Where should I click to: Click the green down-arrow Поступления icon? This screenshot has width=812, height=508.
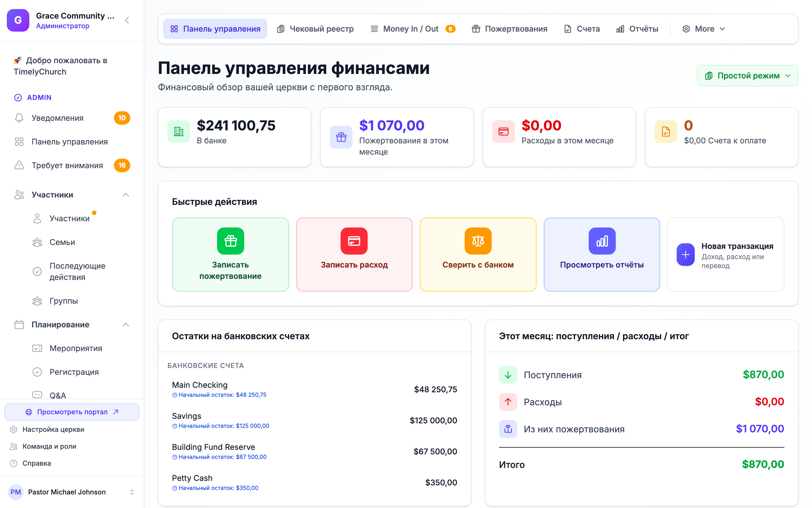[508, 375]
